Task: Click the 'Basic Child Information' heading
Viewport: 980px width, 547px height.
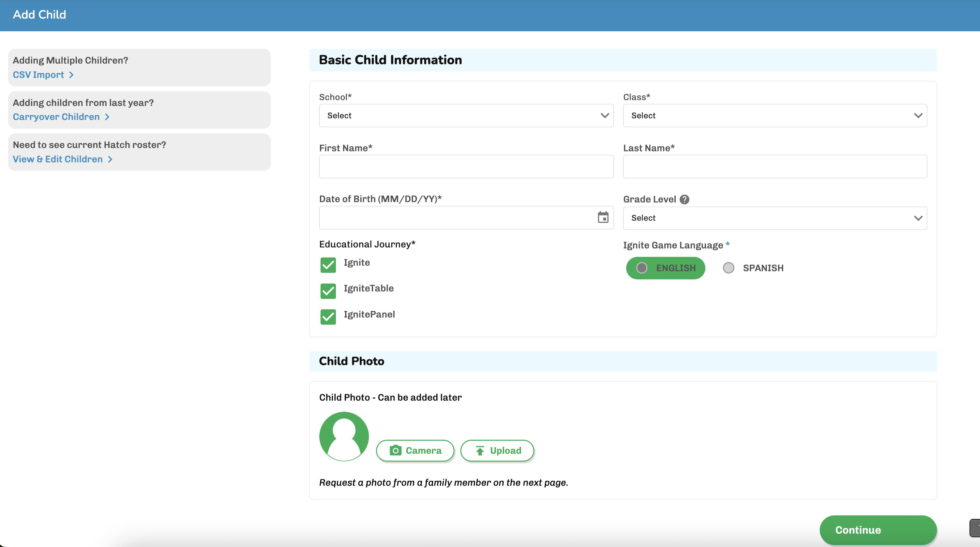Action: (x=390, y=60)
